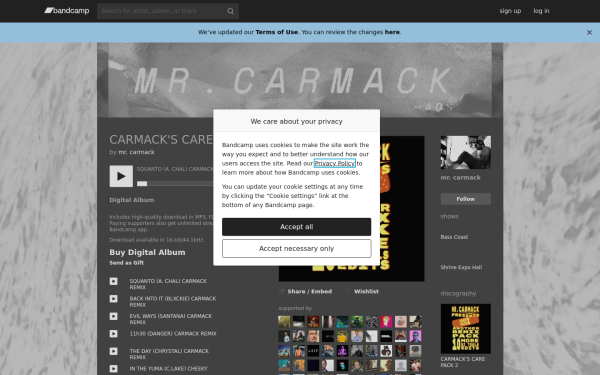600x375 pixels.
Task: Click the mr. carmack artist photo
Action: [466, 152]
